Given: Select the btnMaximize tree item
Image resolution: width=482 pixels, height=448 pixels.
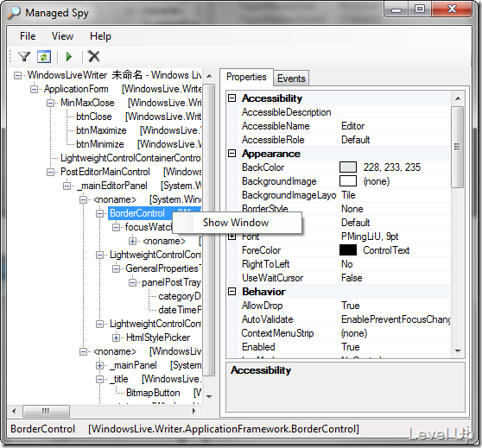Looking at the screenshot, I should 101,130.
